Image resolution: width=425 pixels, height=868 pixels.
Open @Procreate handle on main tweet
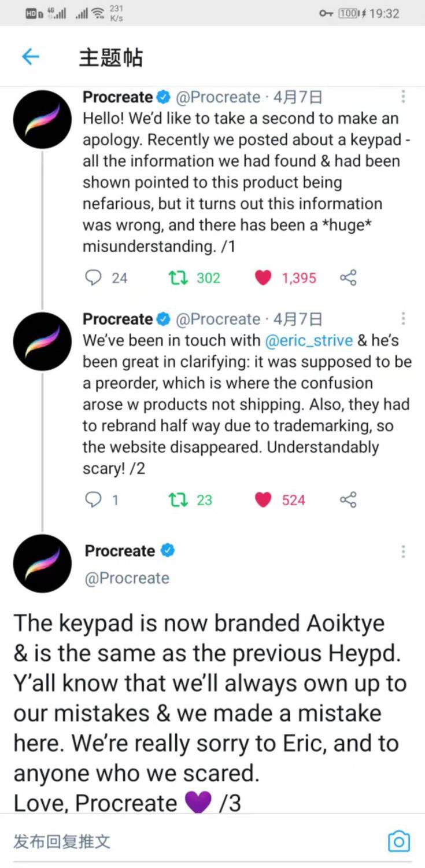127,578
